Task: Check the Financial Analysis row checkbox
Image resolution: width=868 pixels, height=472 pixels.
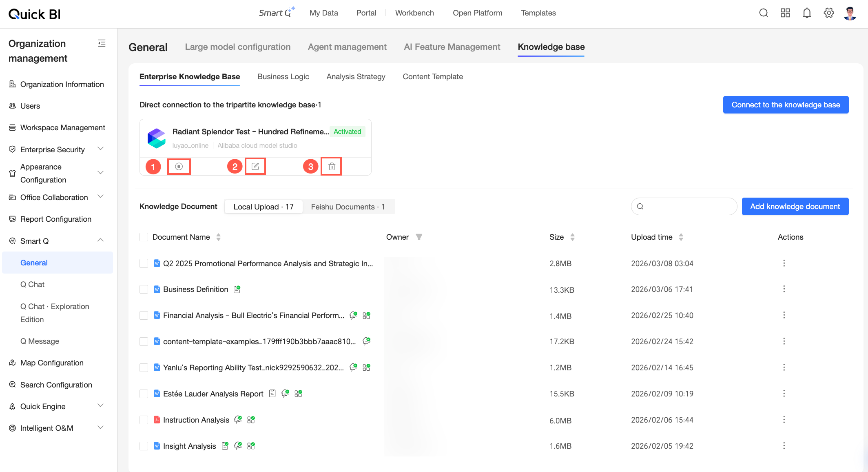Action: (x=144, y=315)
